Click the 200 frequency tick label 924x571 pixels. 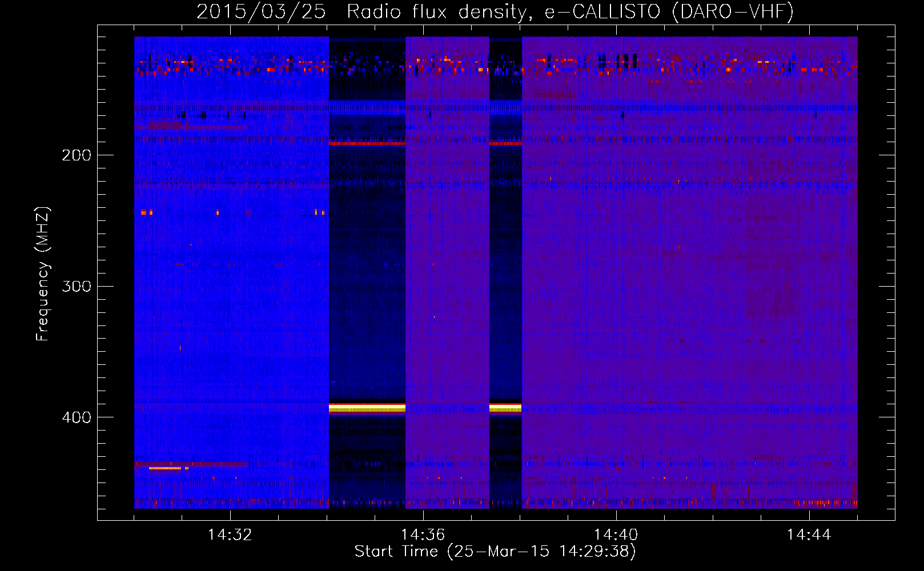[77, 155]
